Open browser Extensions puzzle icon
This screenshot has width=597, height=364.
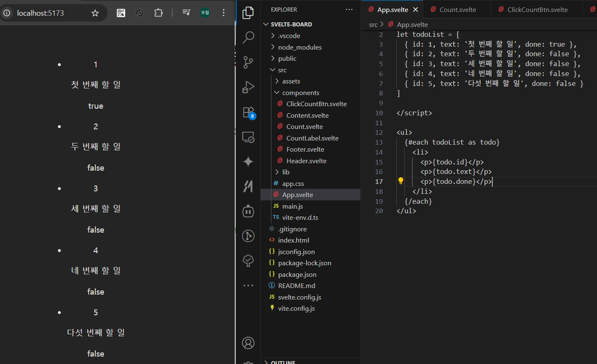158,13
